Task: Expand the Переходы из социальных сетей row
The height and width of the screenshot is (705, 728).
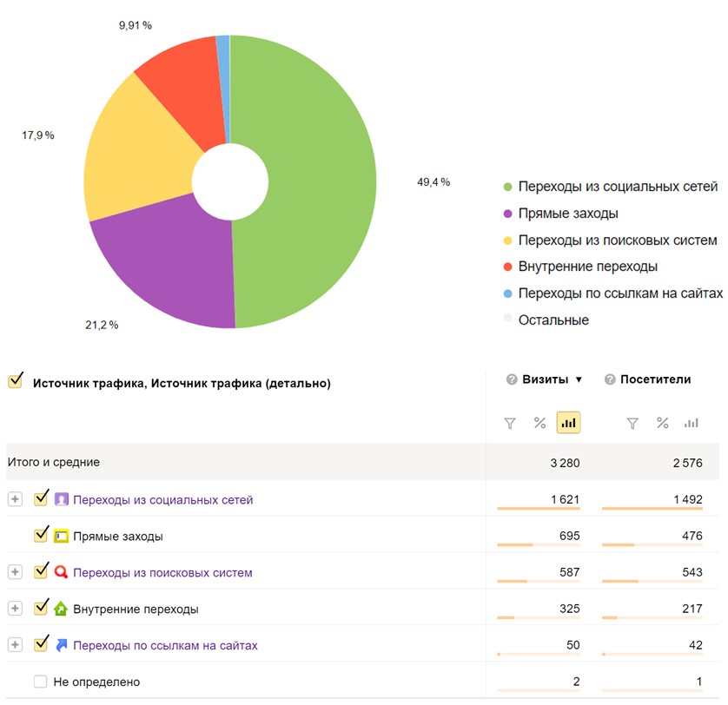Action: pyautogui.click(x=15, y=499)
